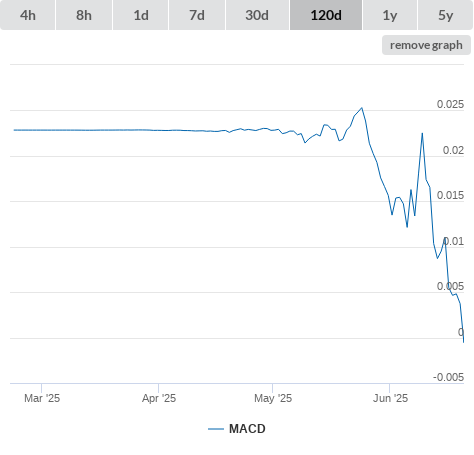The width and height of the screenshot is (474, 455).
Task: Click the MACD peak near 0.025
Action: tap(362, 108)
